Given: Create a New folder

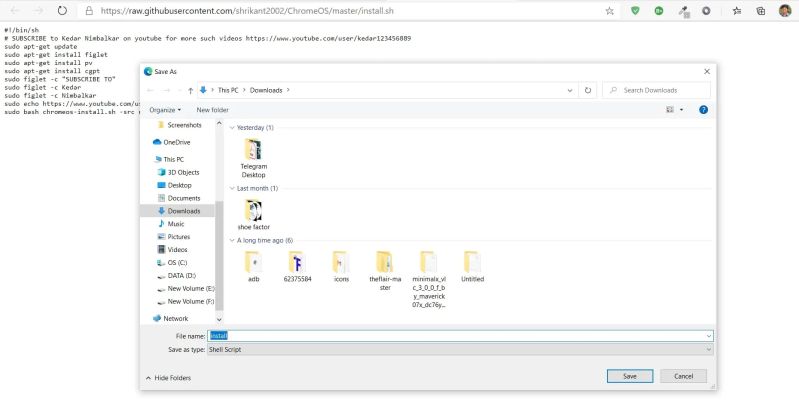Looking at the screenshot, I should coord(212,110).
